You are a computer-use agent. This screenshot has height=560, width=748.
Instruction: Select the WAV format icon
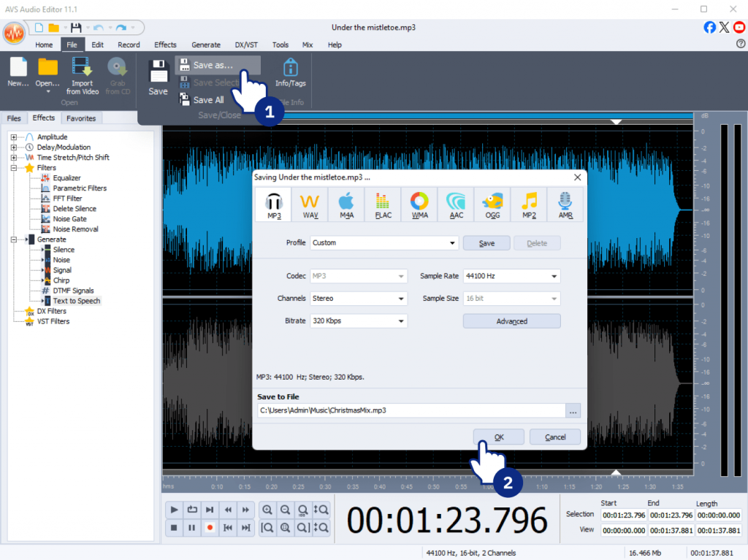tap(310, 204)
